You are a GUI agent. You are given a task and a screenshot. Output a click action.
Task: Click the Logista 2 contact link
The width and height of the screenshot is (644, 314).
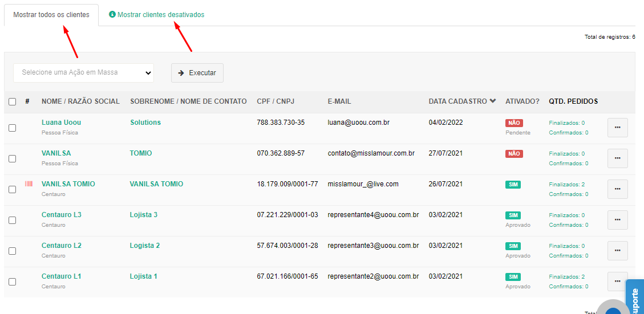point(144,246)
